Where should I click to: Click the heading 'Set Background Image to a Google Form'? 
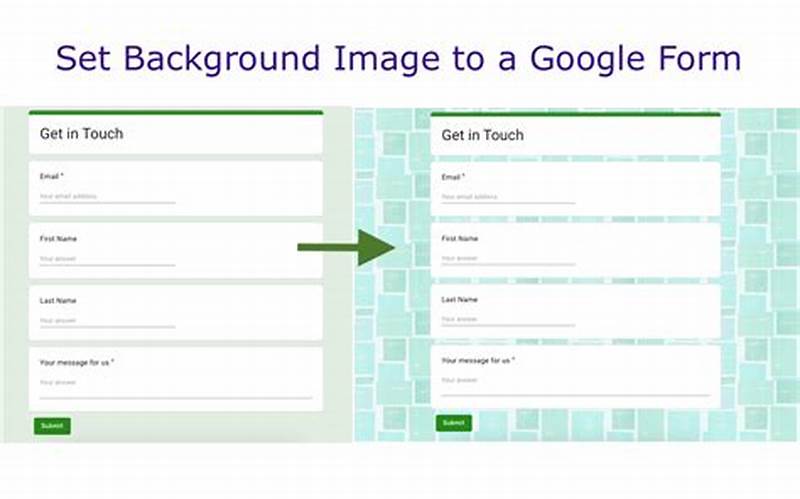tap(398, 59)
